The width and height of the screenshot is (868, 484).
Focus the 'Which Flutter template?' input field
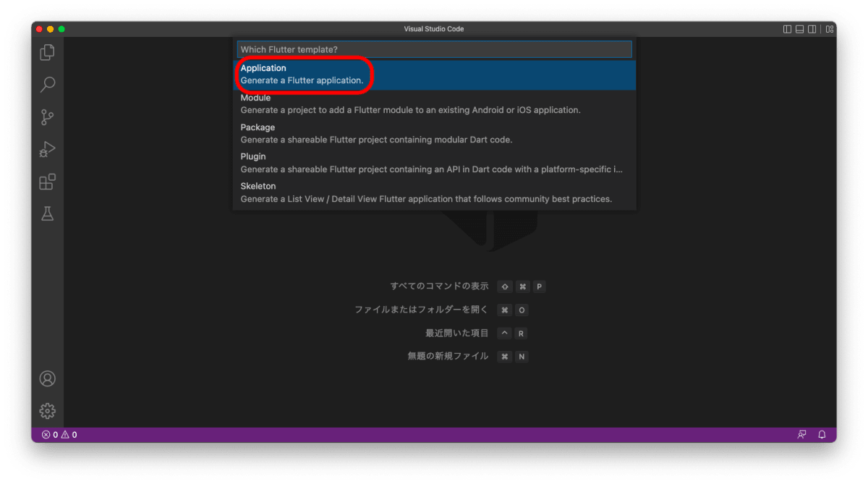click(434, 49)
